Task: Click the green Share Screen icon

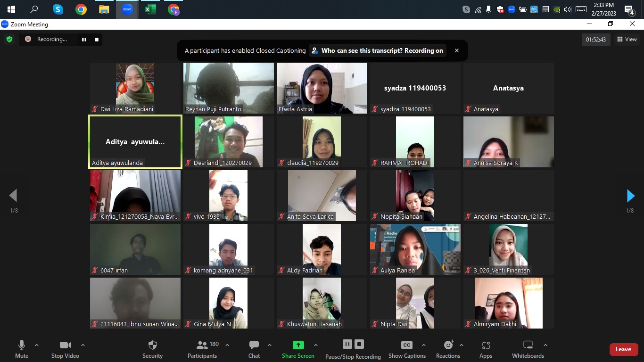Action: (x=298, y=345)
